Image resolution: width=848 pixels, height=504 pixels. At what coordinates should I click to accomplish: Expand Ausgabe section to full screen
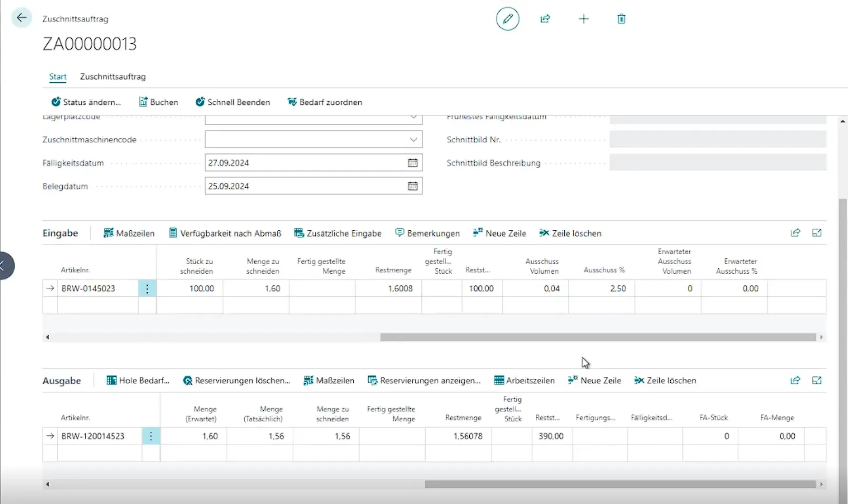coord(817,380)
